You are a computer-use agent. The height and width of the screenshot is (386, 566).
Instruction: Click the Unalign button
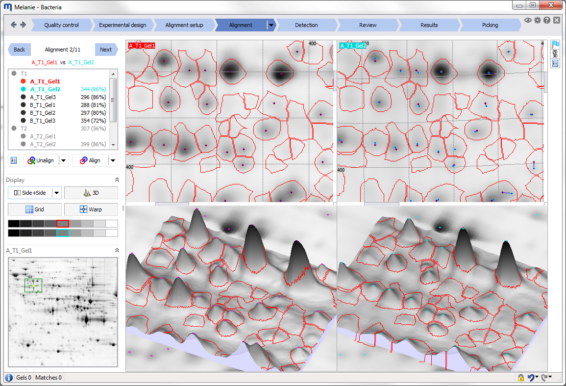click(41, 160)
